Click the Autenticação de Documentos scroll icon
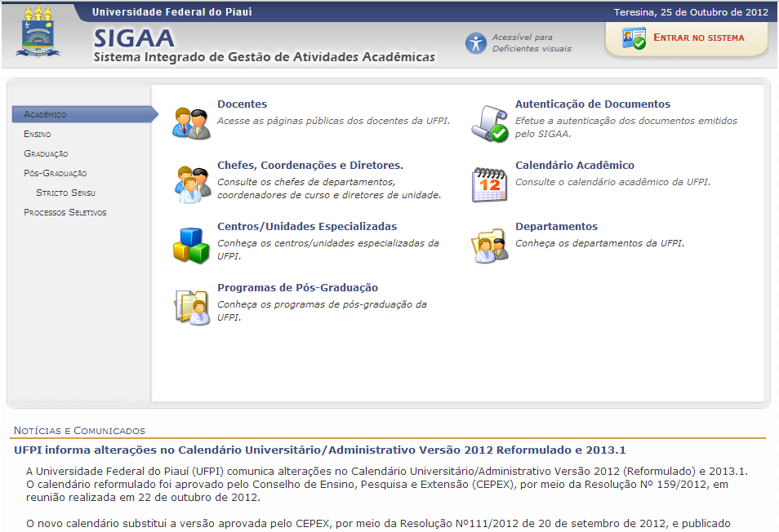Image resolution: width=779 pixels, height=532 pixels. tap(490, 123)
